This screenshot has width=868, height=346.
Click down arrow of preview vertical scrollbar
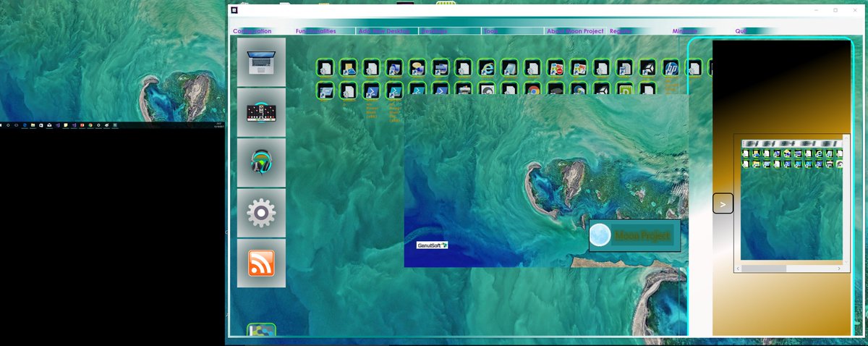(847, 261)
